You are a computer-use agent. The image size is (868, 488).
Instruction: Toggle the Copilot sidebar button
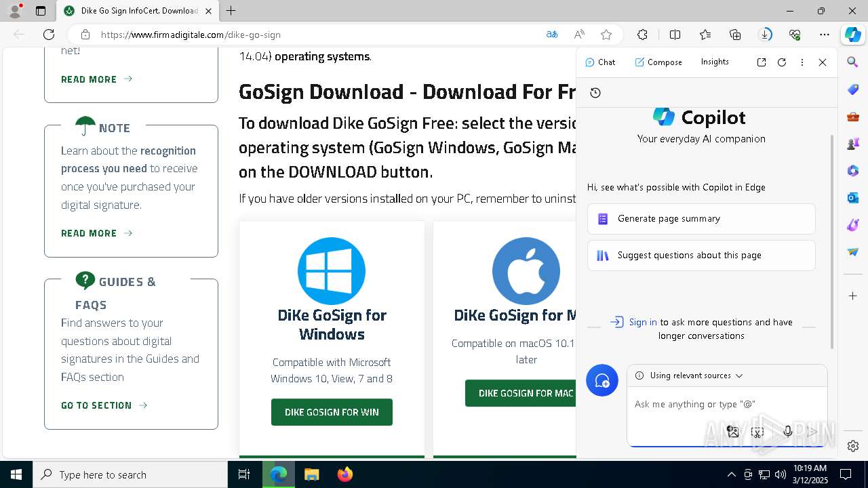(x=852, y=35)
